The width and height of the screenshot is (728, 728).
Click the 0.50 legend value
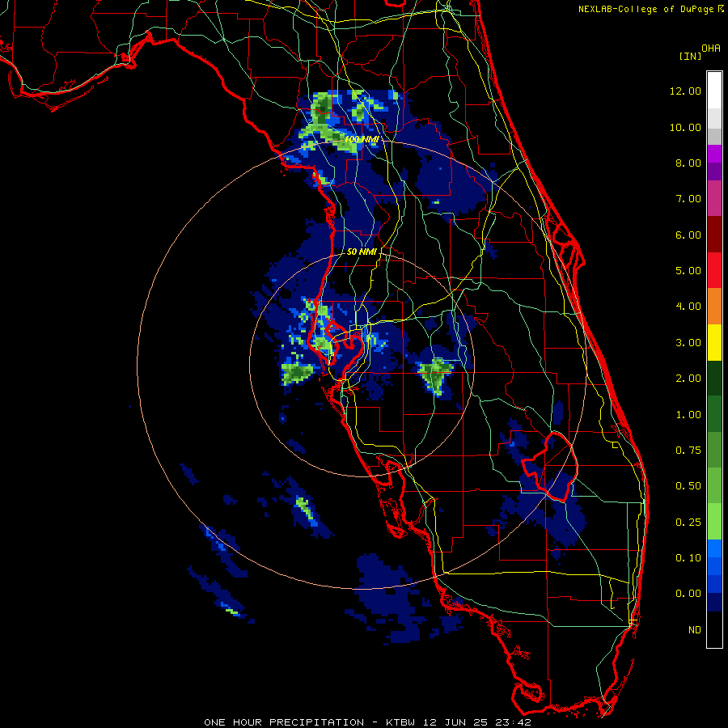pos(688,486)
